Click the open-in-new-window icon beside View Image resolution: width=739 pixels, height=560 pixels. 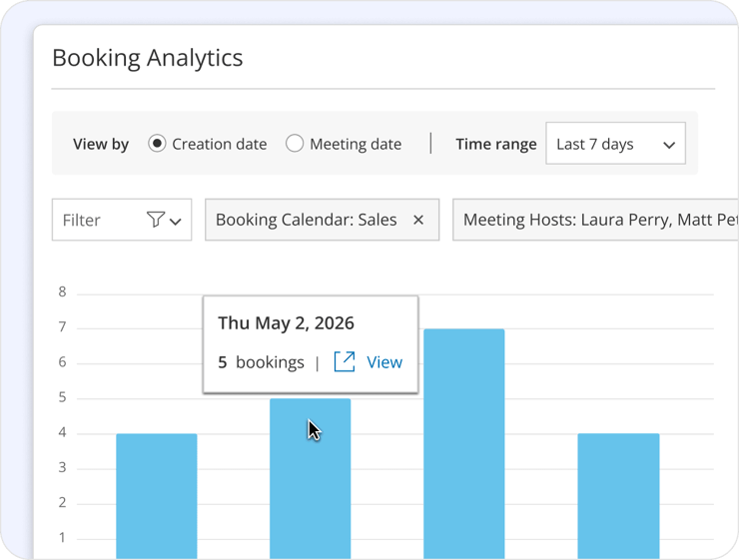(x=345, y=361)
